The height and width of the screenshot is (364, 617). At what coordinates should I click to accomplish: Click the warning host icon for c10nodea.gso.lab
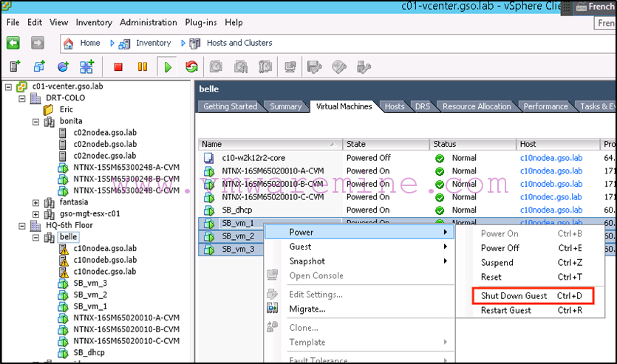point(64,249)
